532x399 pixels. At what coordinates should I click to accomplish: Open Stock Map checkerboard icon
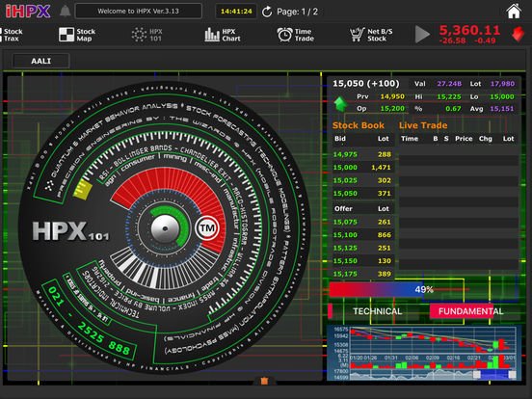coord(66,35)
